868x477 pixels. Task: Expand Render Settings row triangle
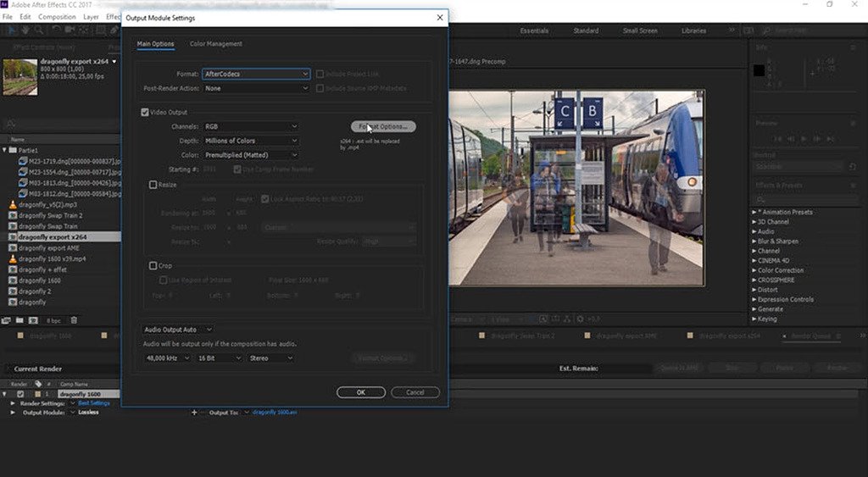[x=13, y=403]
